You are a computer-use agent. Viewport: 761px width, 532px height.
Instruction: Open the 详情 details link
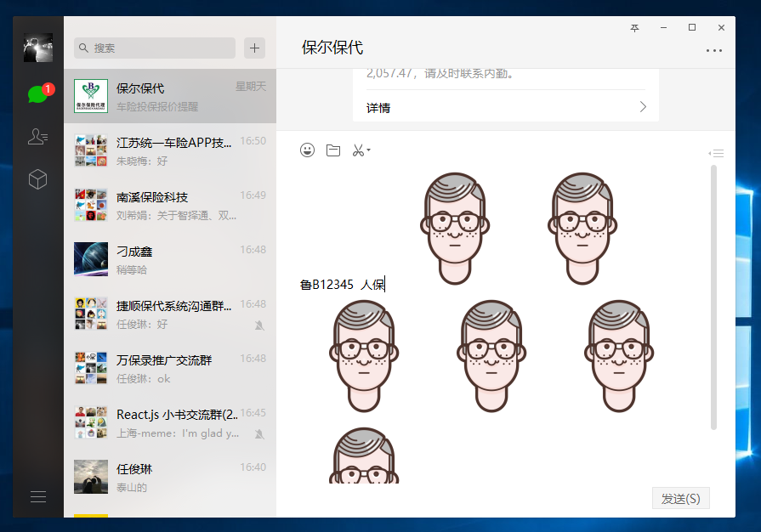tap(378, 108)
